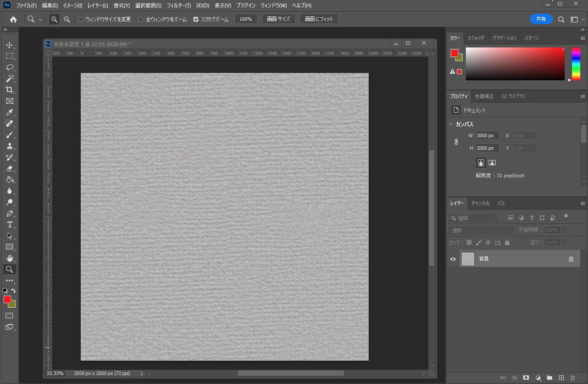Enable ウィンドウサイズを変更 checkbox
The height and width of the screenshot is (384, 588).
click(81, 19)
